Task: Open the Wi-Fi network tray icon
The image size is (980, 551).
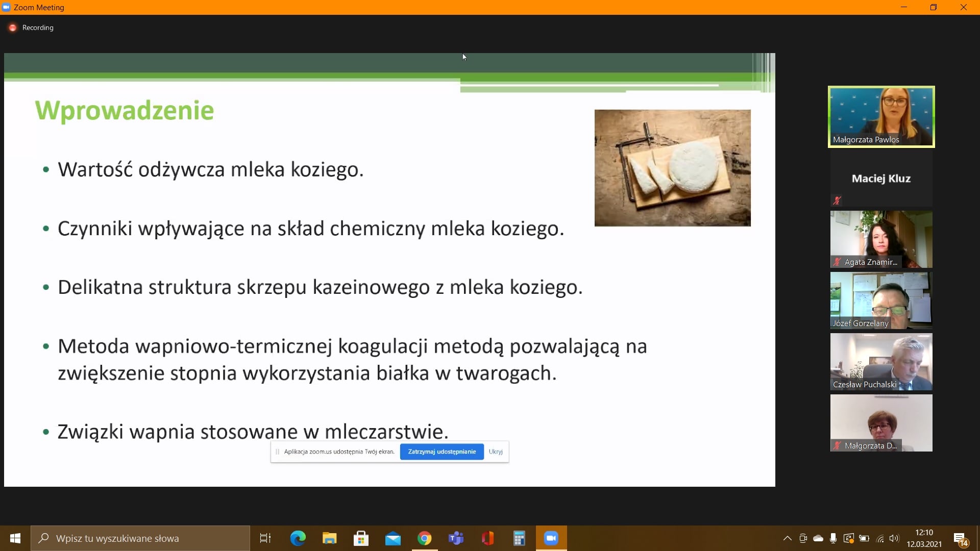Action: [x=879, y=538]
